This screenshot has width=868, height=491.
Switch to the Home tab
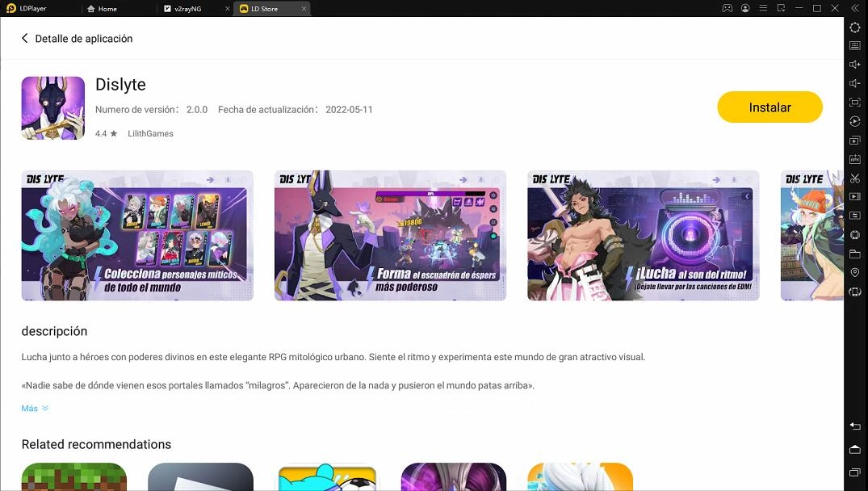103,9
